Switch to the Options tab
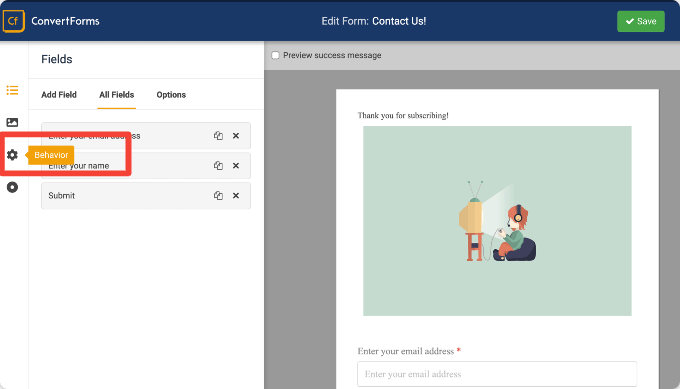Image resolution: width=680 pixels, height=389 pixels. [171, 95]
